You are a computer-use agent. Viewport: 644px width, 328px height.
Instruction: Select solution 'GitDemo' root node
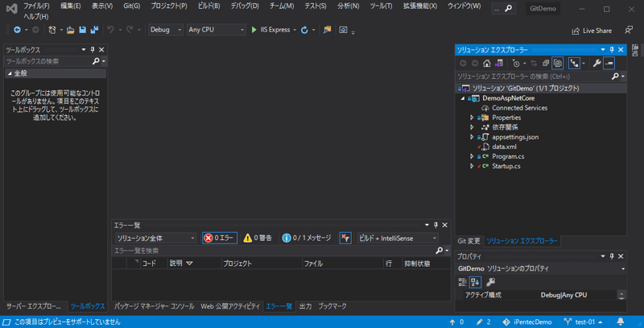[x=526, y=89]
